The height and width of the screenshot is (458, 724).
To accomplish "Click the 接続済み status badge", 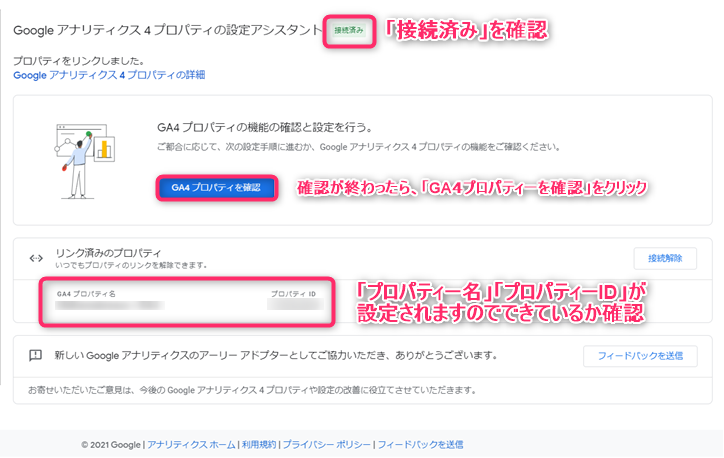I will pos(349,31).
